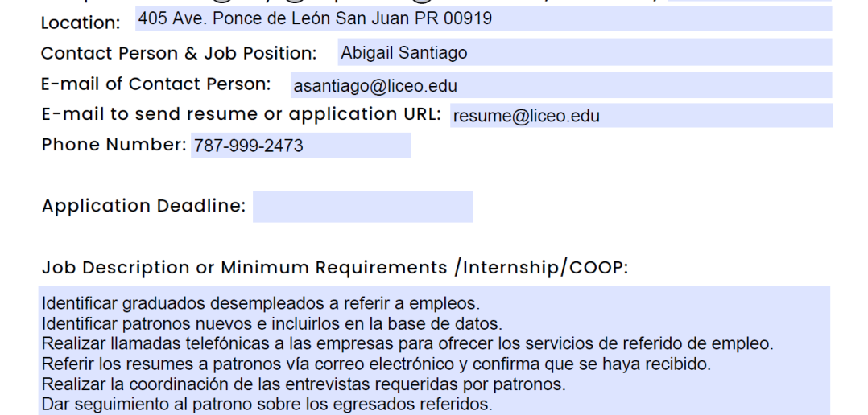Click the 'Phone Number:' label
868x415 pixels.
(x=114, y=144)
